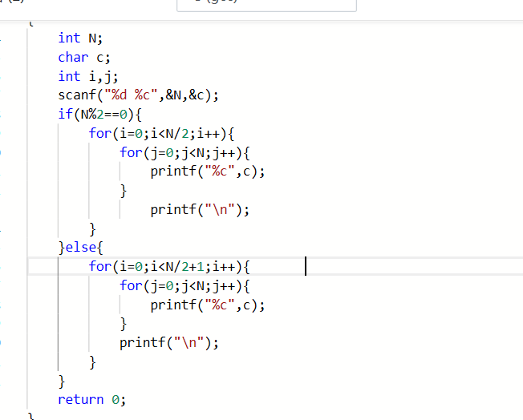This screenshot has width=523, height=420.
Task: Click the 'return 0;' statement
Action: [91, 399]
